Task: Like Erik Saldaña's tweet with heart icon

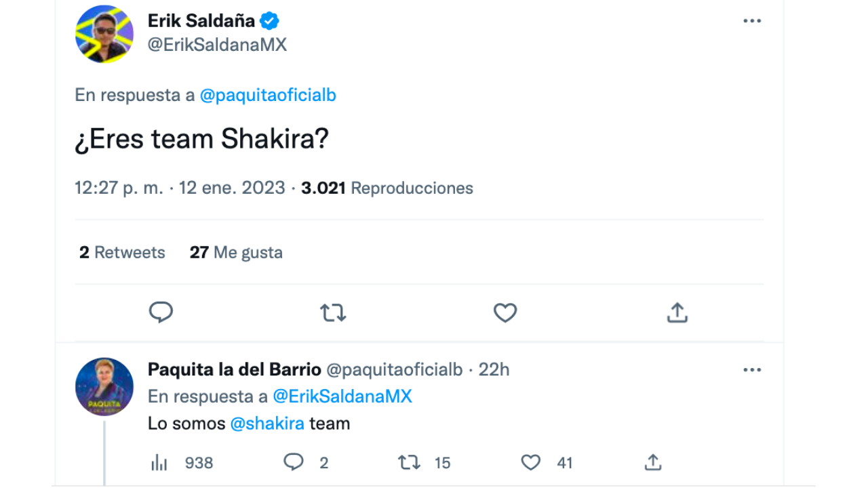Action: (505, 312)
